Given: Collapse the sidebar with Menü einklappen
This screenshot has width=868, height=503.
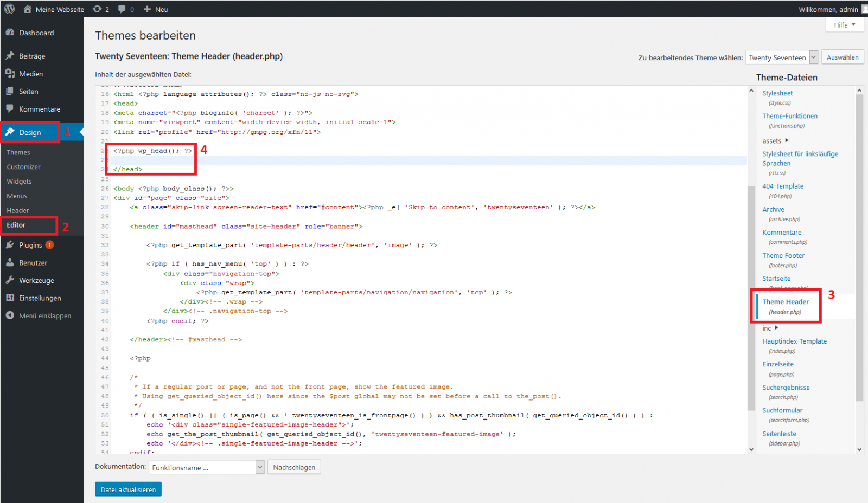Looking at the screenshot, I should tap(39, 315).
